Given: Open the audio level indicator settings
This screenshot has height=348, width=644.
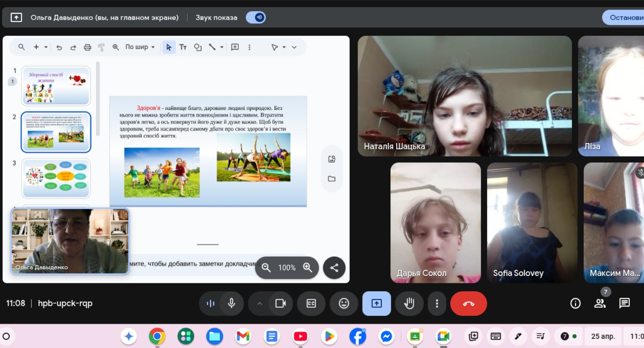Looking at the screenshot, I should (211, 303).
